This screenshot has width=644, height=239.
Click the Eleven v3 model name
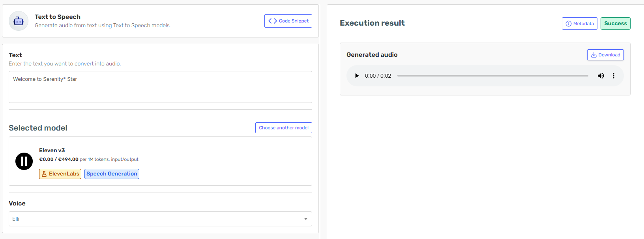(52, 150)
